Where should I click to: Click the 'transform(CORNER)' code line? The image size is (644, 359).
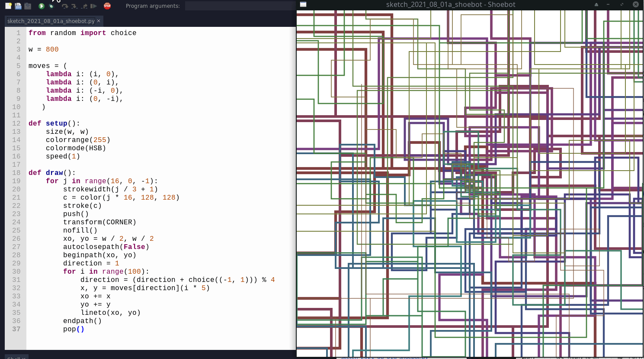(99, 222)
